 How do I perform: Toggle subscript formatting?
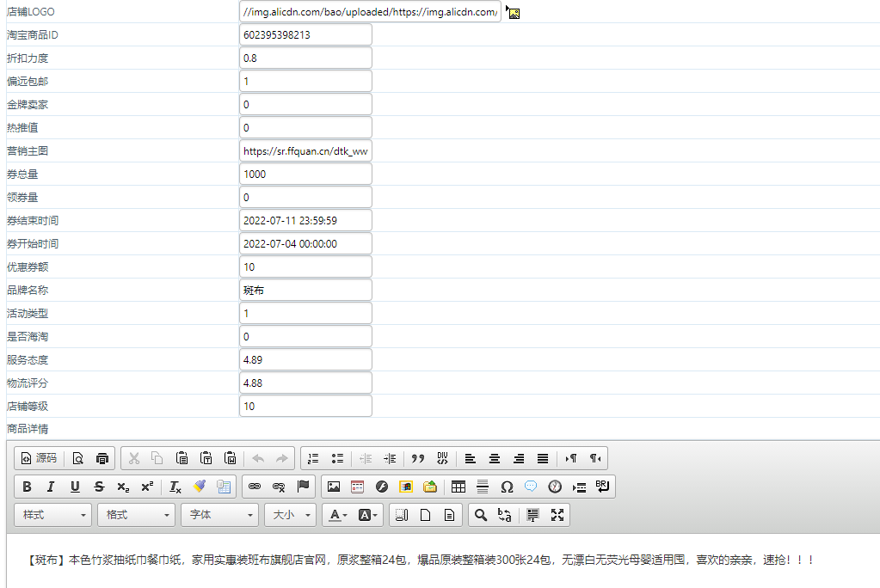pyautogui.click(x=123, y=487)
